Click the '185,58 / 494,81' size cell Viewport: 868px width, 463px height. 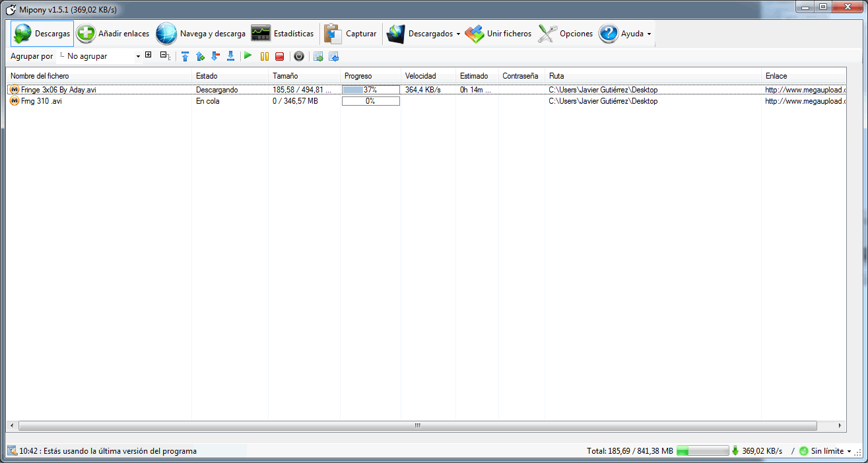pos(302,89)
